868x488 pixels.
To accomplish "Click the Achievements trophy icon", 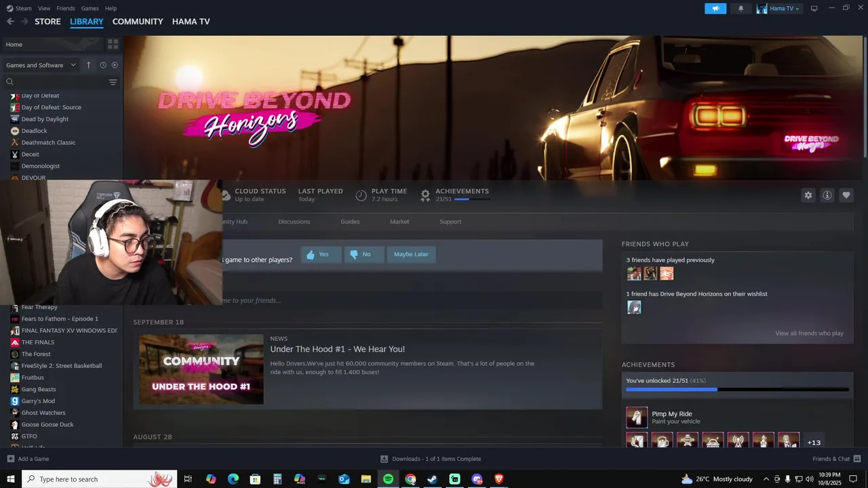I will coord(425,195).
